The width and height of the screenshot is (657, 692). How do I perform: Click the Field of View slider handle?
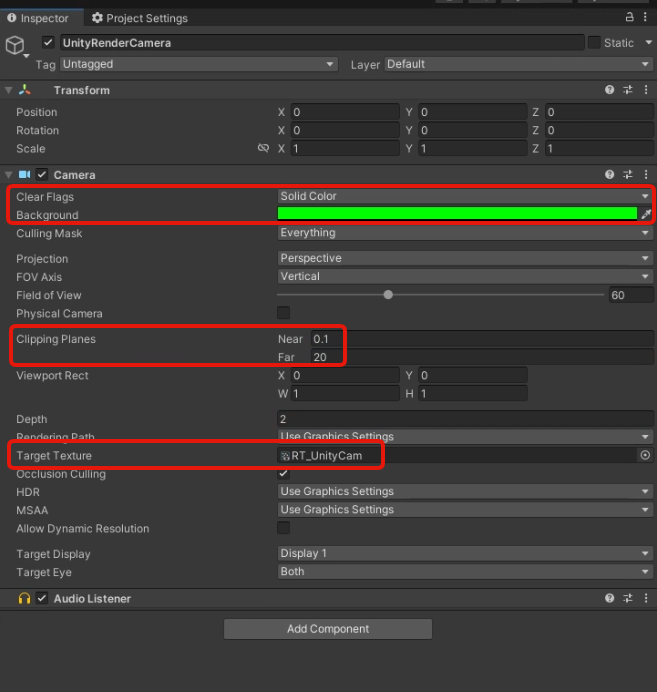[388, 295]
